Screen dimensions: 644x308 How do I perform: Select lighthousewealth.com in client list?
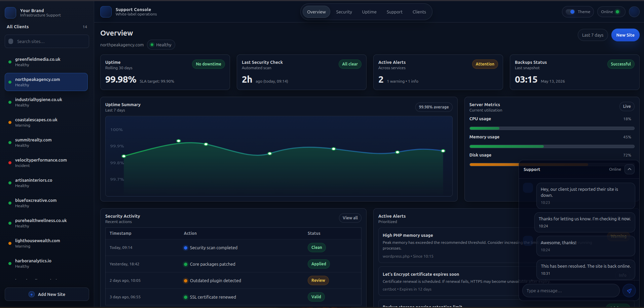point(46,243)
